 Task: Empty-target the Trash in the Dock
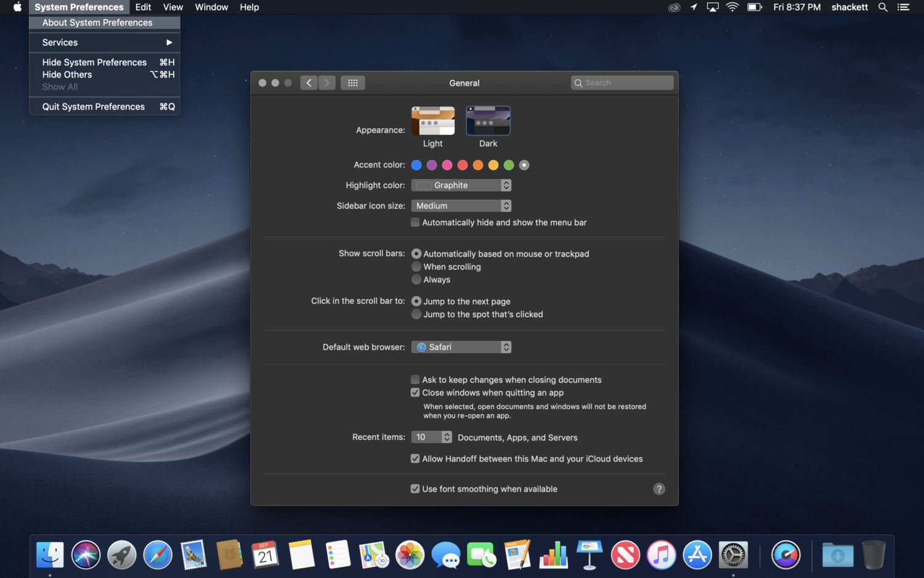tap(873, 555)
